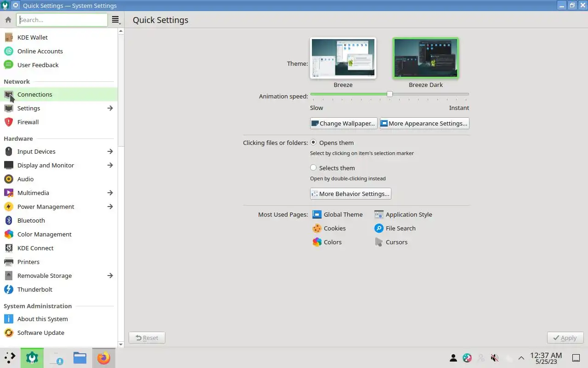The image size is (588, 368).
Task: Click the Apply button
Action: click(565, 338)
